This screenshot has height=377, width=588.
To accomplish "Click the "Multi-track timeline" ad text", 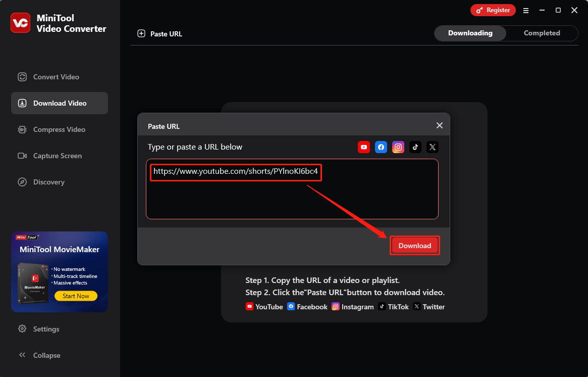I will click(x=75, y=276).
